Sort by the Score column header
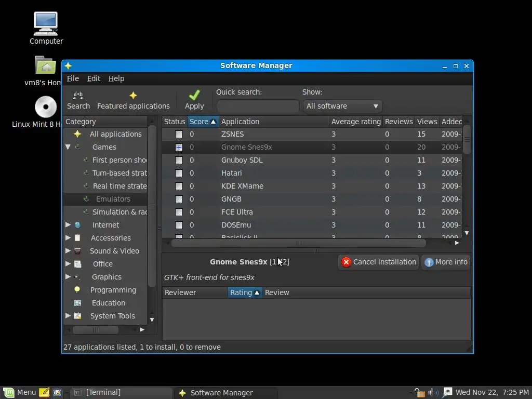532x399 pixels. click(x=203, y=122)
